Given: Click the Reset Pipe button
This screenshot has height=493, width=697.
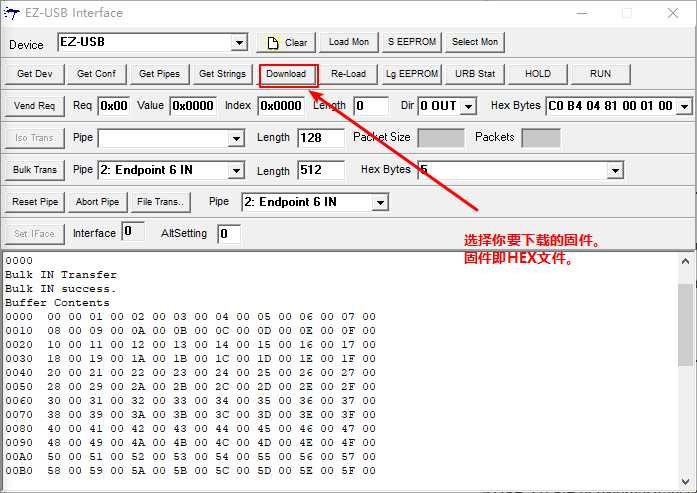Looking at the screenshot, I should point(35,202).
